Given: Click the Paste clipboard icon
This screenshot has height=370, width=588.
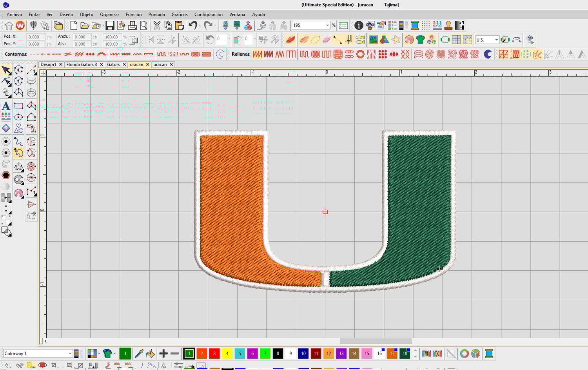Looking at the screenshot, I should (x=180, y=26).
